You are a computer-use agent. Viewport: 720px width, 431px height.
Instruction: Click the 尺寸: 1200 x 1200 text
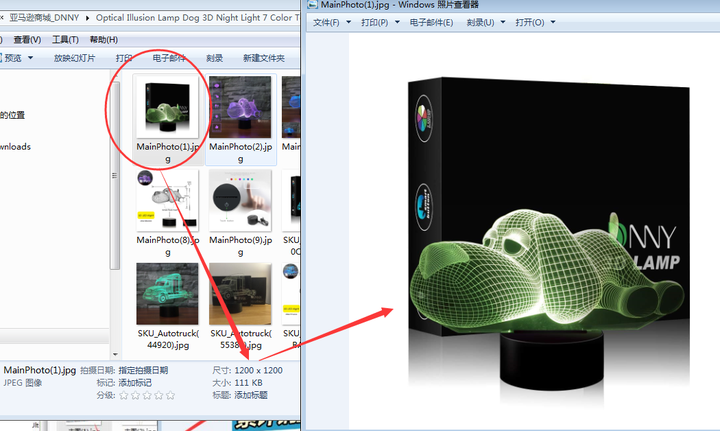click(x=248, y=370)
